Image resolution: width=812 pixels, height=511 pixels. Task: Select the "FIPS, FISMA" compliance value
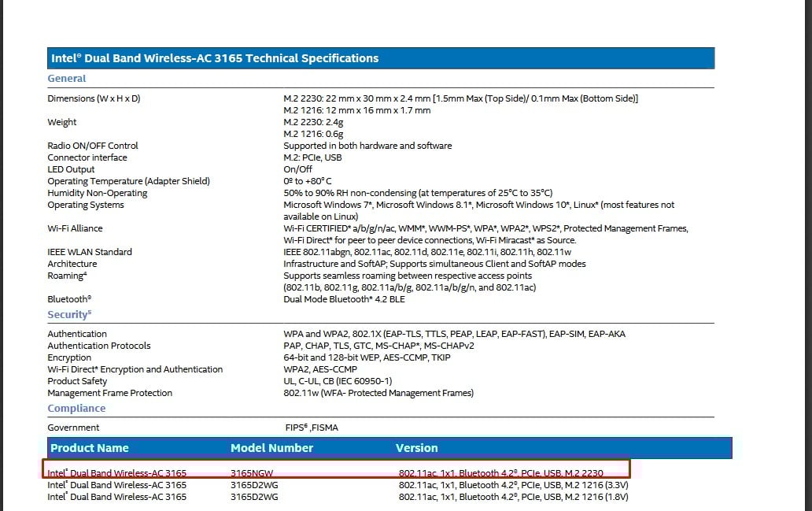pos(312,428)
